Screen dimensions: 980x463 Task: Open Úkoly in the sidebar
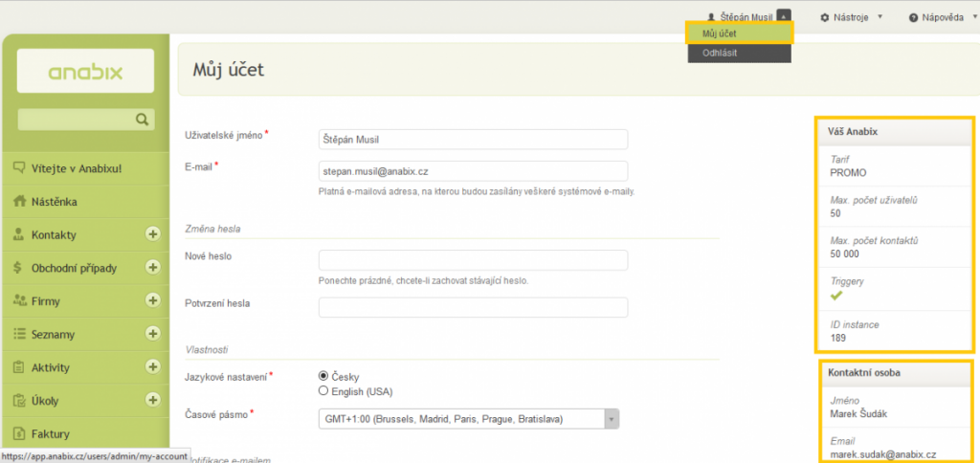tap(85, 401)
